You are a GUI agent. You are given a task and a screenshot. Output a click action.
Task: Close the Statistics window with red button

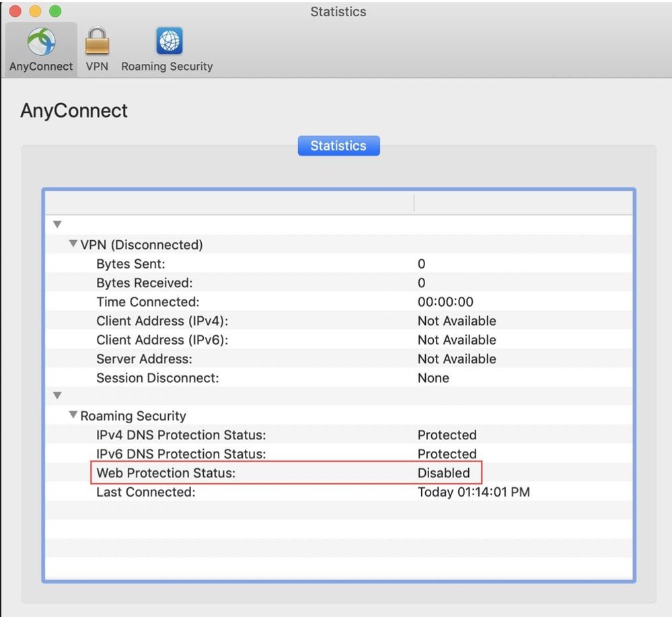point(15,11)
